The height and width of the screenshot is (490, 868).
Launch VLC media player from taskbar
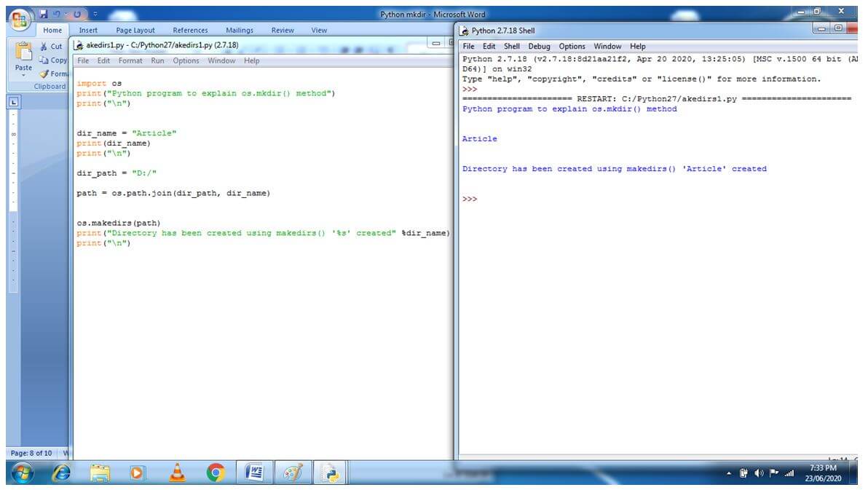tap(177, 473)
